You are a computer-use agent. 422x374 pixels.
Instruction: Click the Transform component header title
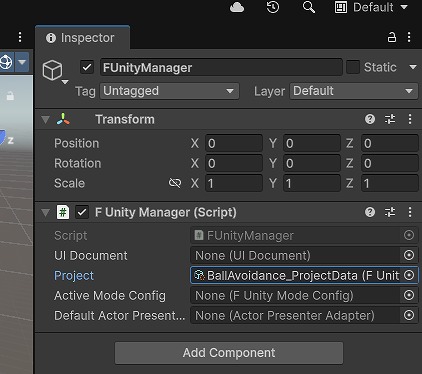click(125, 119)
